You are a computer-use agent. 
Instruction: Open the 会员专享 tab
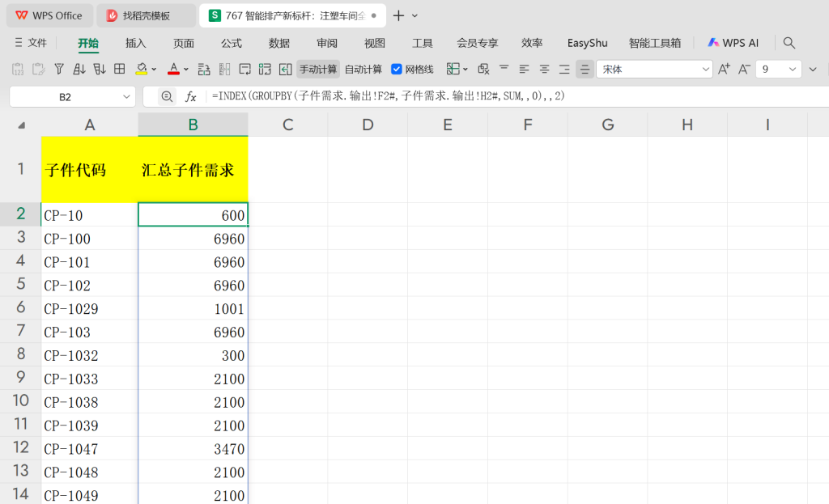(x=478, y=44)
